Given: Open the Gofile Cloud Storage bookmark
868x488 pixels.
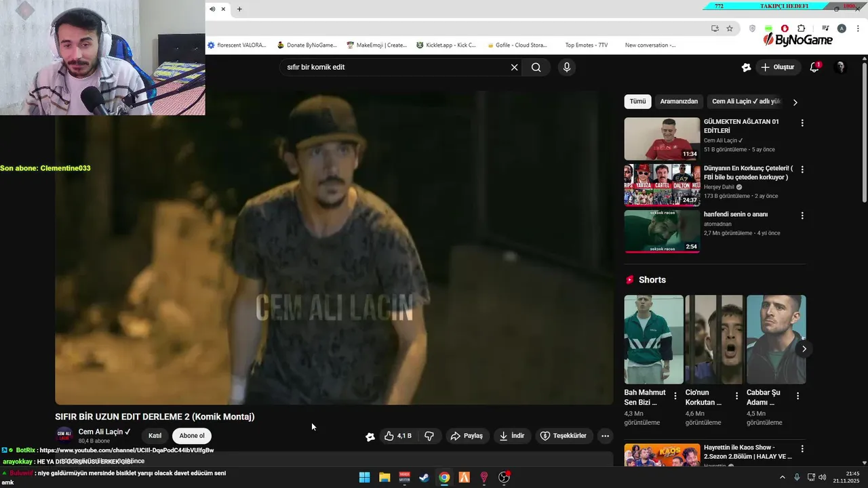Looking at the screenshot, I should (x=517, y=45).
